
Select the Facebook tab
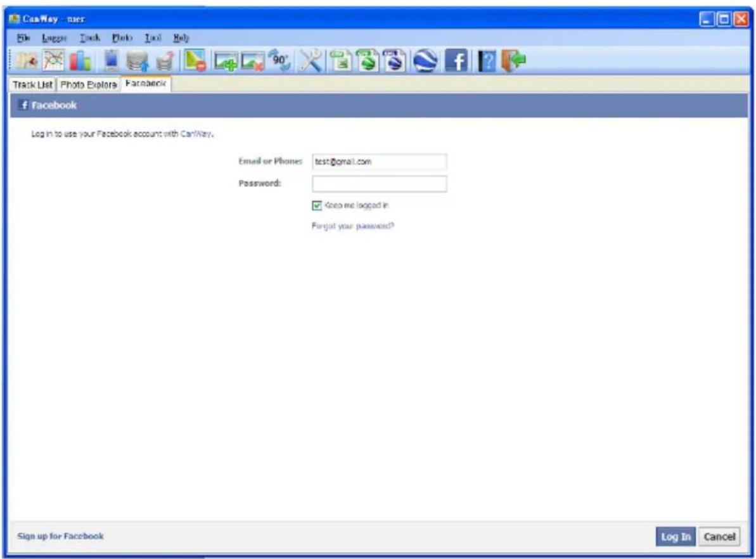click(146, 84)
